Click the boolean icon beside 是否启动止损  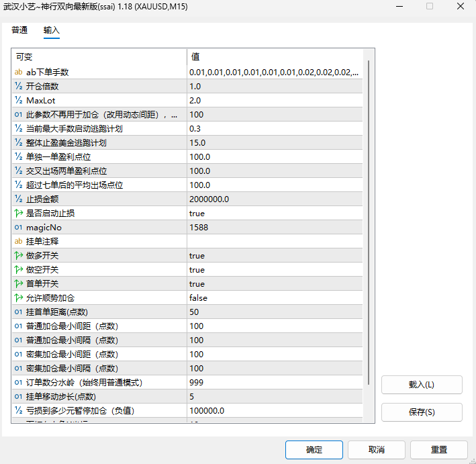pos(19,213)
